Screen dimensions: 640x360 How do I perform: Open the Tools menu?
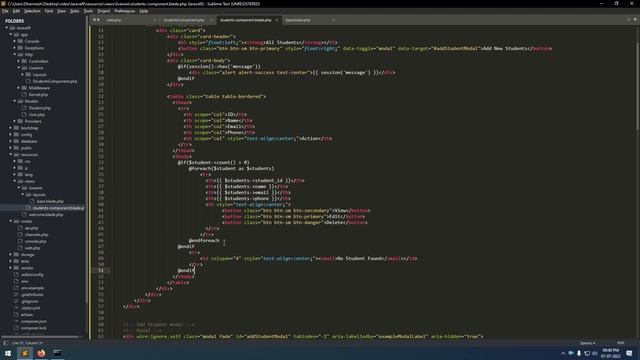click(x=88, y=11)
